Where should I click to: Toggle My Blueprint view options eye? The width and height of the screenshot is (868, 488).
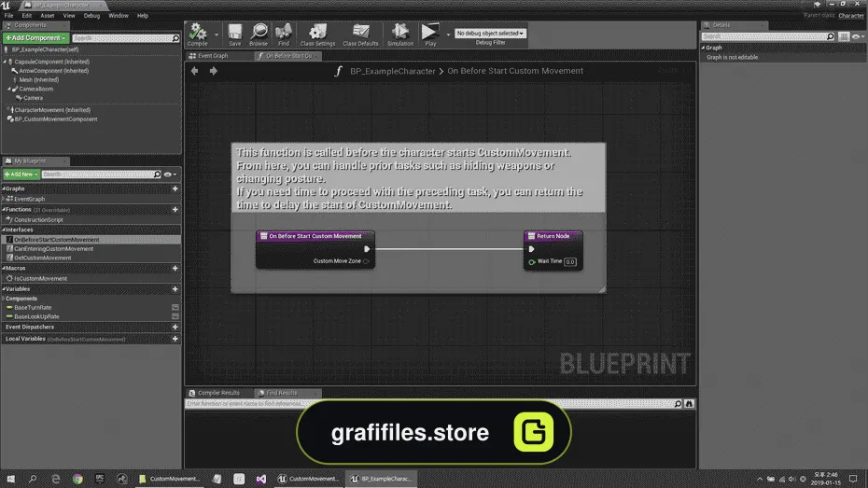click(169, 174)
